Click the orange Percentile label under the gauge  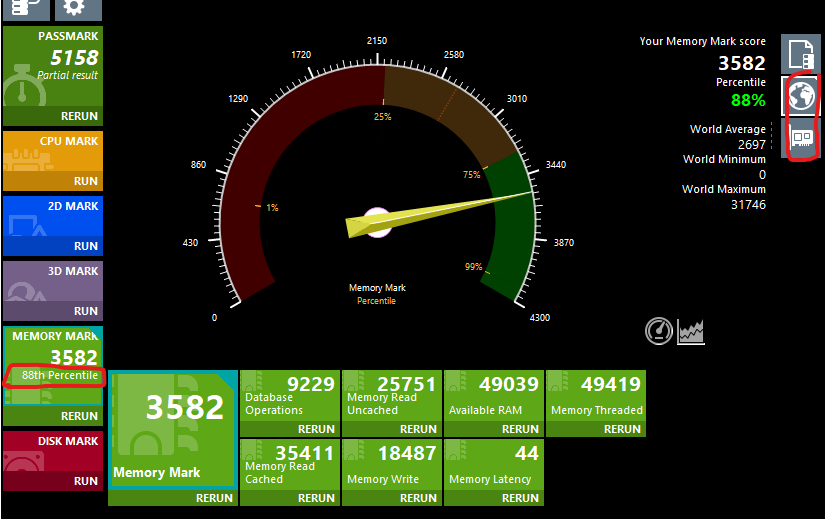point(376,301)
